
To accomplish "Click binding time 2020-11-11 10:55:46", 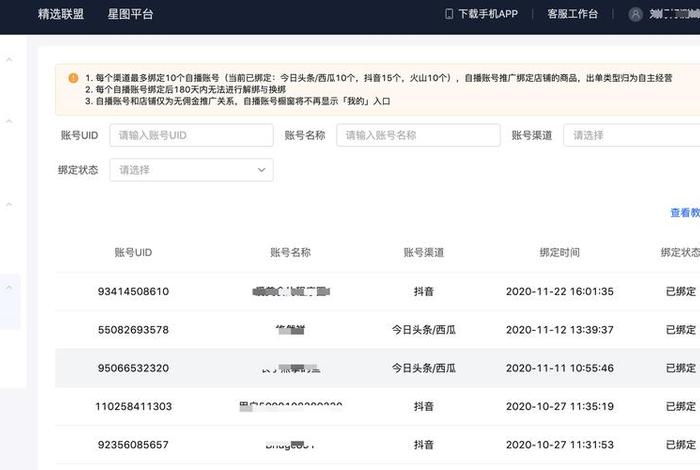I will pos(559,368).
